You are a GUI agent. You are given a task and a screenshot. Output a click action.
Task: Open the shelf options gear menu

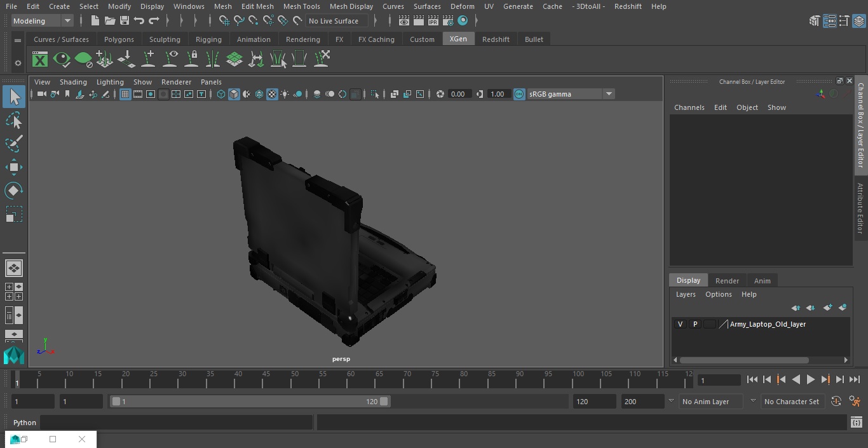pyautogui.click(x=18, y=63)
